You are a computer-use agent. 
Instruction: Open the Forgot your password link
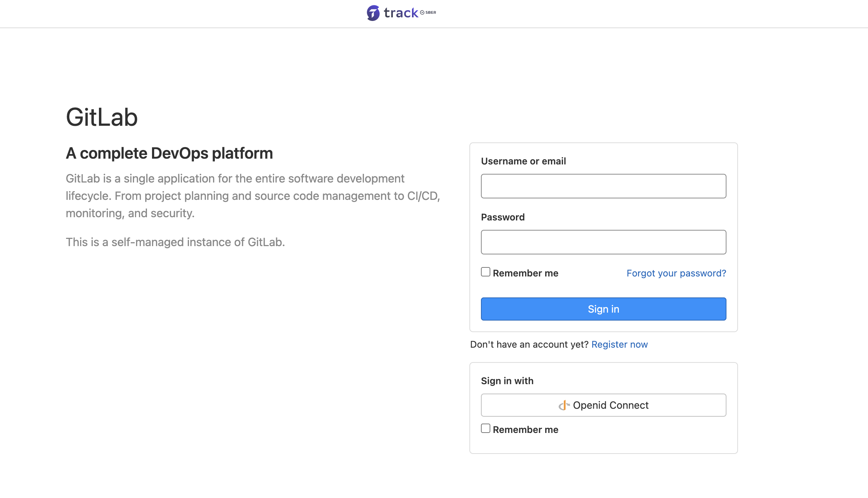point(676,273)
